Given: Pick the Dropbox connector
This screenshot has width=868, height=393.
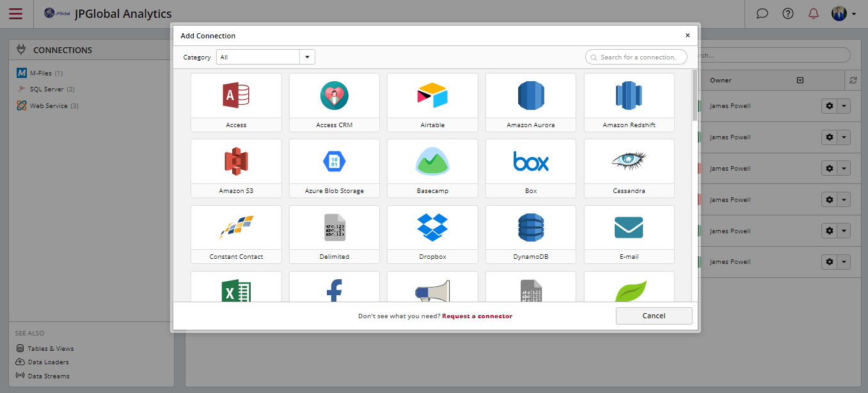Looking at the screenshot, I should coord(432,234).
